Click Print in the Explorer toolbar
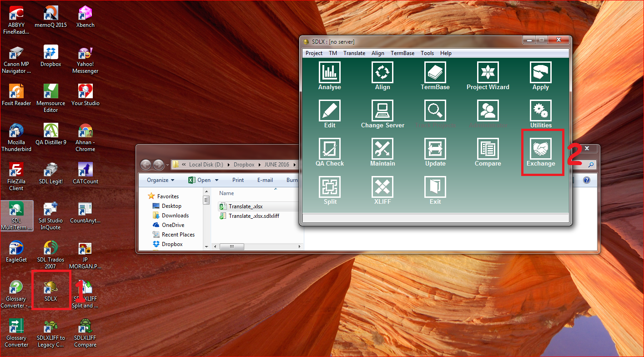 click(x=238, y=180)
